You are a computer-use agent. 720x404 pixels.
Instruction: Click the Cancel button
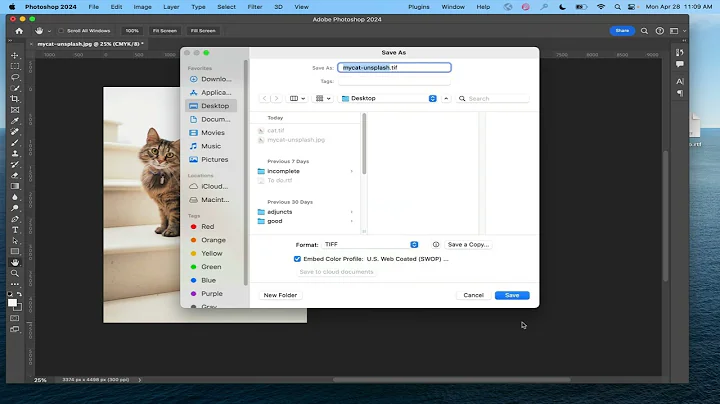click(473, 295)
